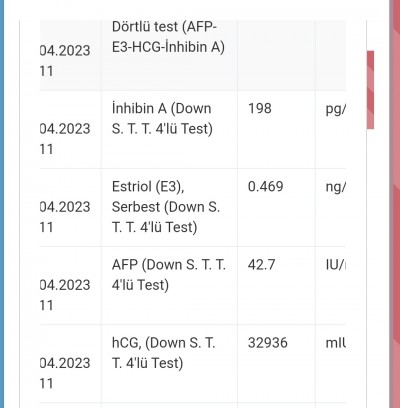Click the hCG, (Down S. T. T.) test name
The image size is (400, 408).
point(164,353)
